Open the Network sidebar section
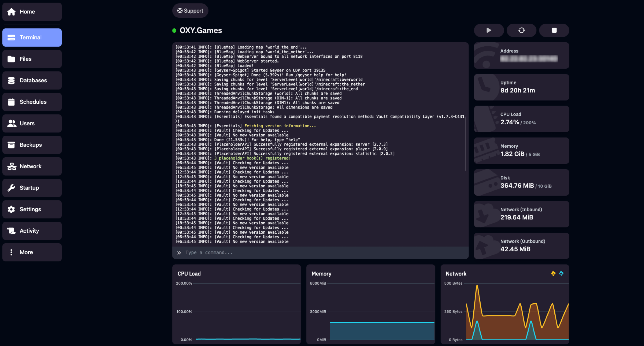The width and height of the screenshot is (644, 346). 32,166
